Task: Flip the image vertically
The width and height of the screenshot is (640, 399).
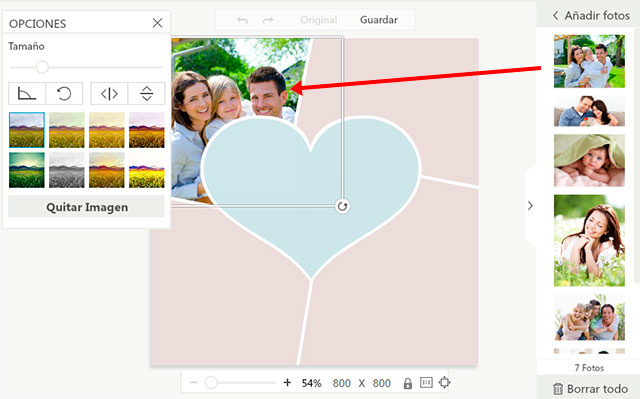Action: (x=147, y=93)
